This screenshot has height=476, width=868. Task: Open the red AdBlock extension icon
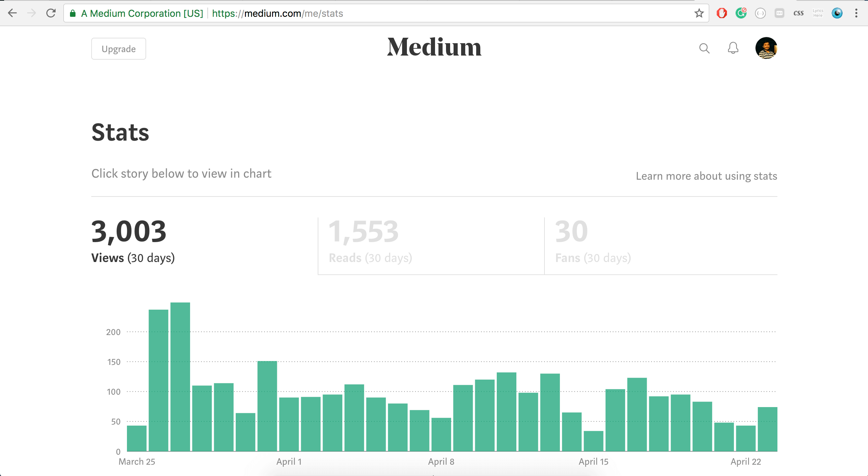point(722,13)
